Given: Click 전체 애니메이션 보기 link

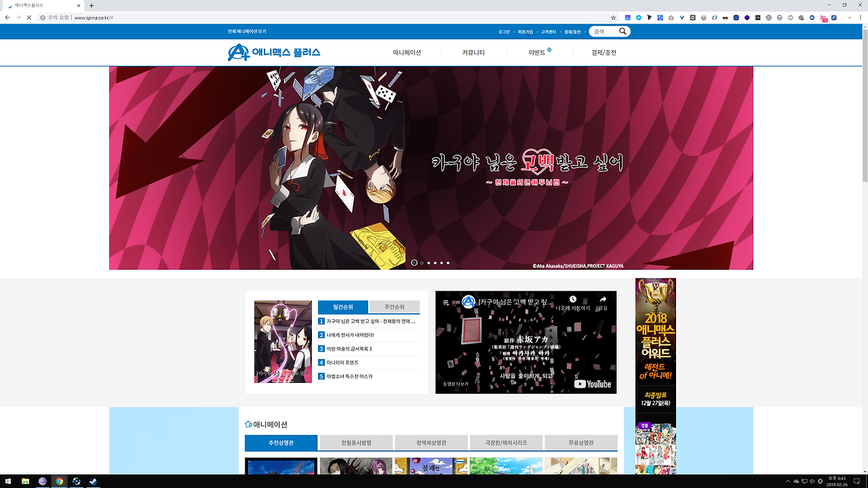Looking at the screenshot, I should (x=247, y=32).
